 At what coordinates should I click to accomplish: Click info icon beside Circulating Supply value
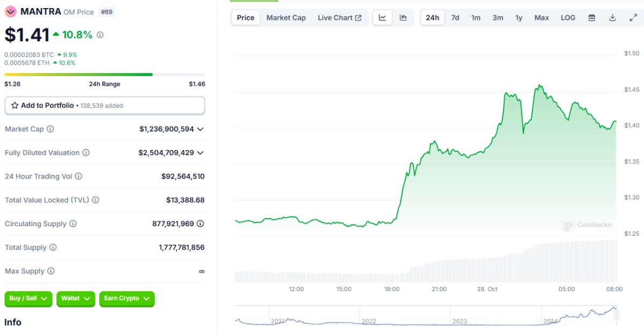coord(200,224)
